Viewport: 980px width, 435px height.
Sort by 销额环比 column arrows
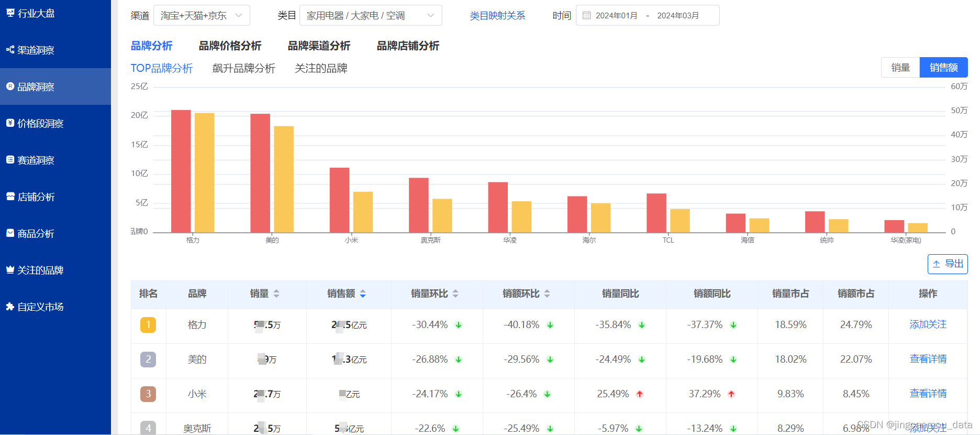point(547,294)
